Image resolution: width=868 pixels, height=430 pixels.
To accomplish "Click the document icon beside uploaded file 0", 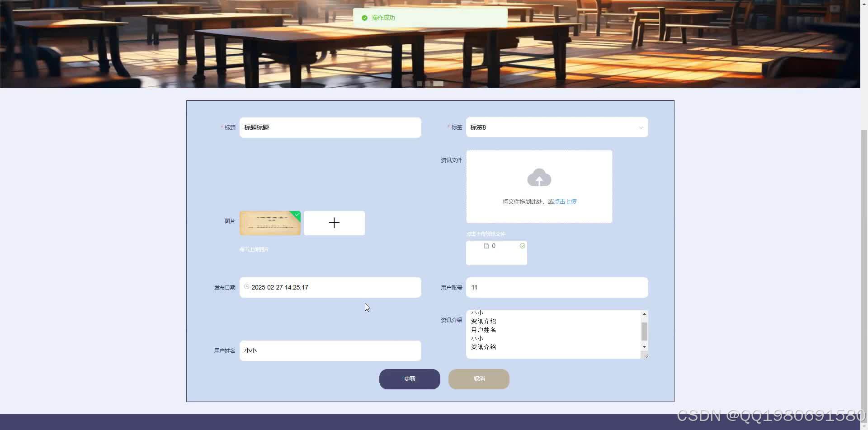I will point(486,246).
